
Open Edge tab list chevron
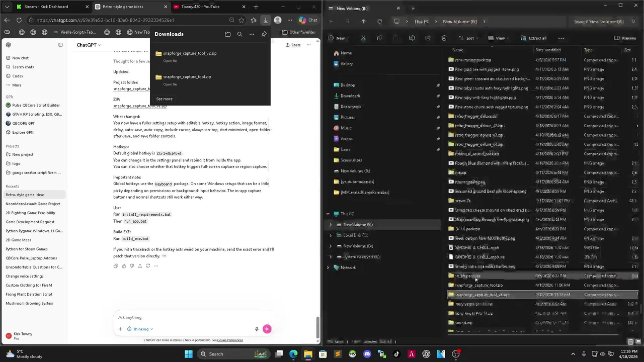coord(7,7)
